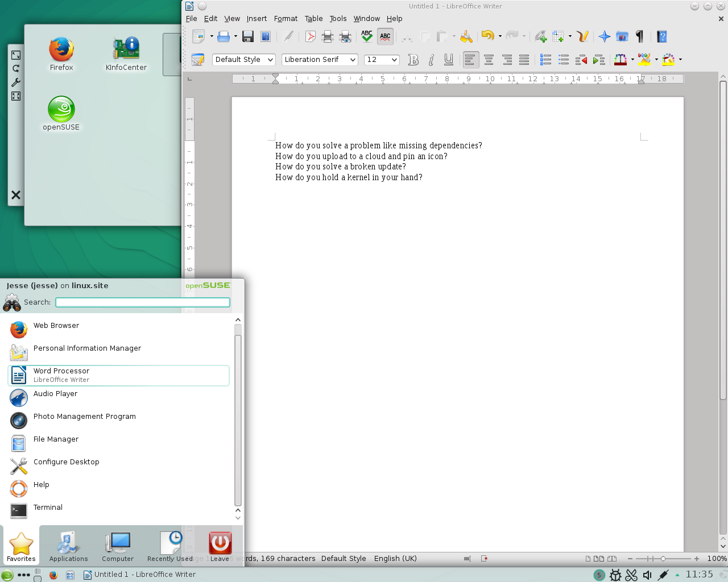Open Print Preview icon

click(x=345, y=36)
